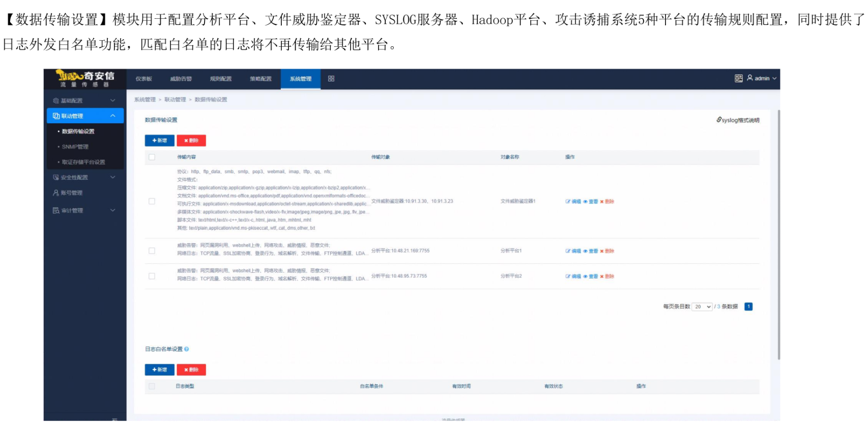
Task: Click help icon next to 日志白名单设置
Action: point(187,349)
